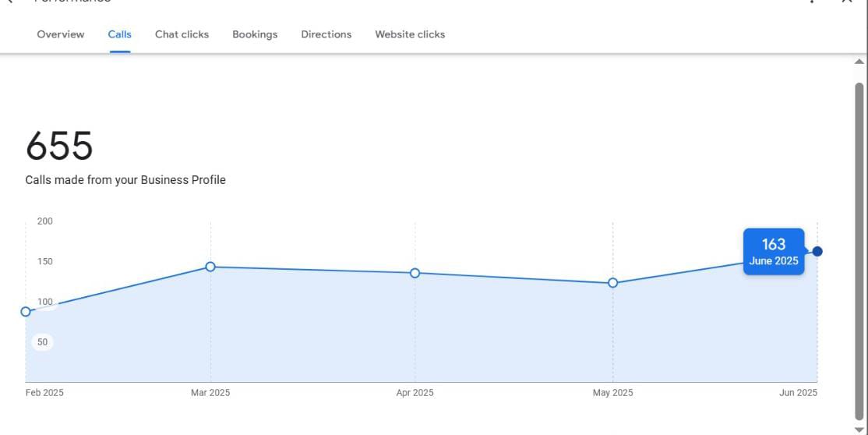The width and height of the screenshot is (868, 435).
Task: Click the 655 total calls figure
Action: [59, 146]
